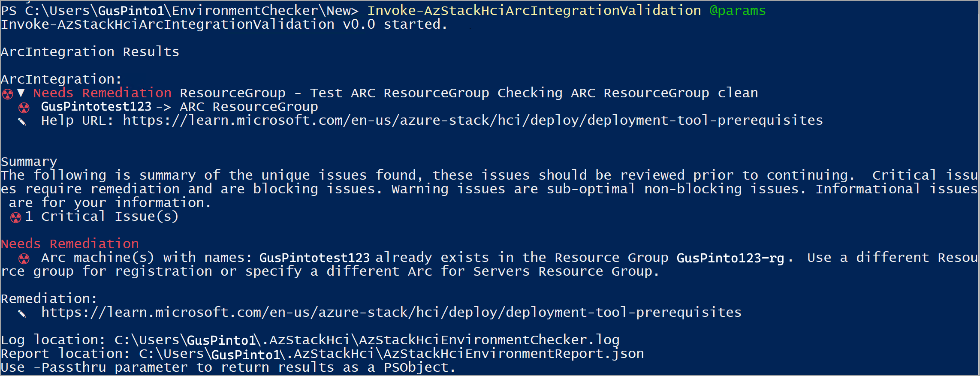Viewport: 980px width, 376px height.
Task: Click the Invoke-AzStackHciArcIntegrationValidation command in yellow
Action: pyautogui.click(x=534, y=10)
